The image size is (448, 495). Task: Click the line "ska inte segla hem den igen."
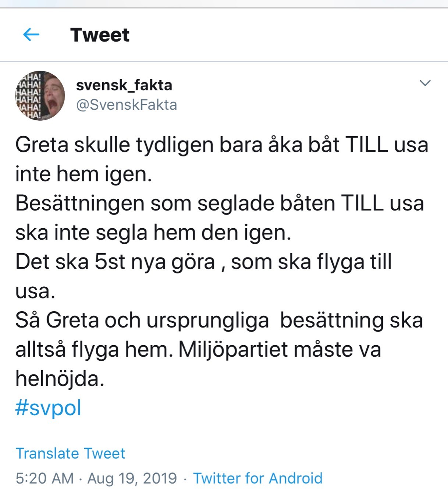coord(153,233)
